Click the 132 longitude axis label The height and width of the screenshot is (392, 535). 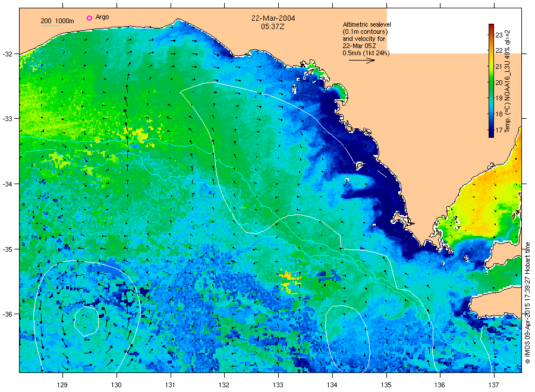[224, 385]
